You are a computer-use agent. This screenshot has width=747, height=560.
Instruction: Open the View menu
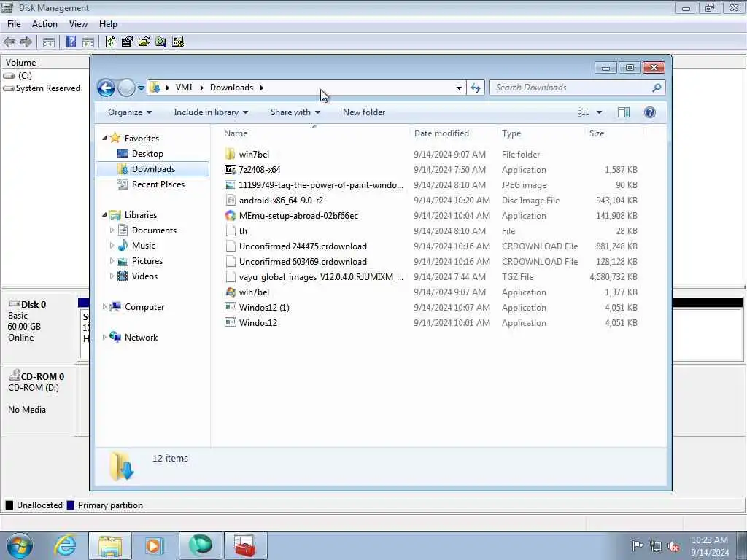pos(78,24)
